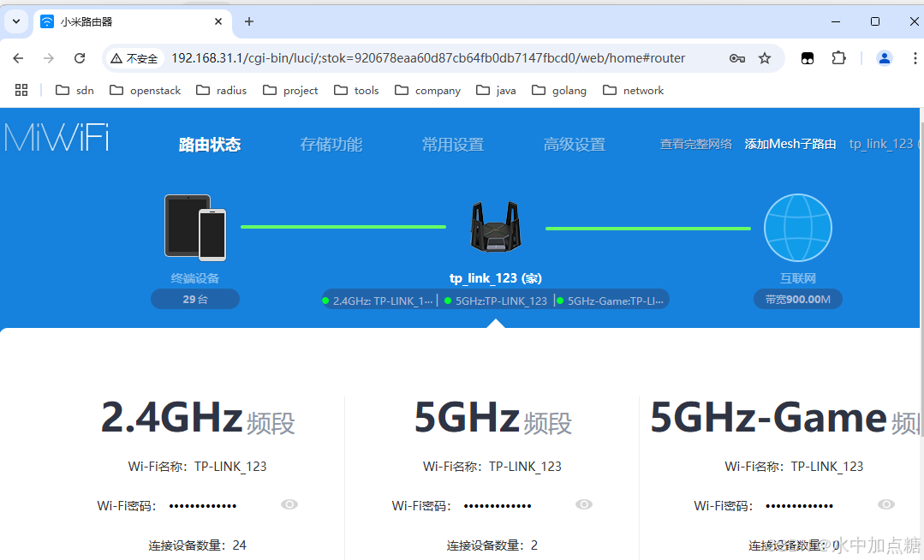924x560 pixels.
Task: Go back to the previous page
Action: pyautogui.click(x=18, y=58)
